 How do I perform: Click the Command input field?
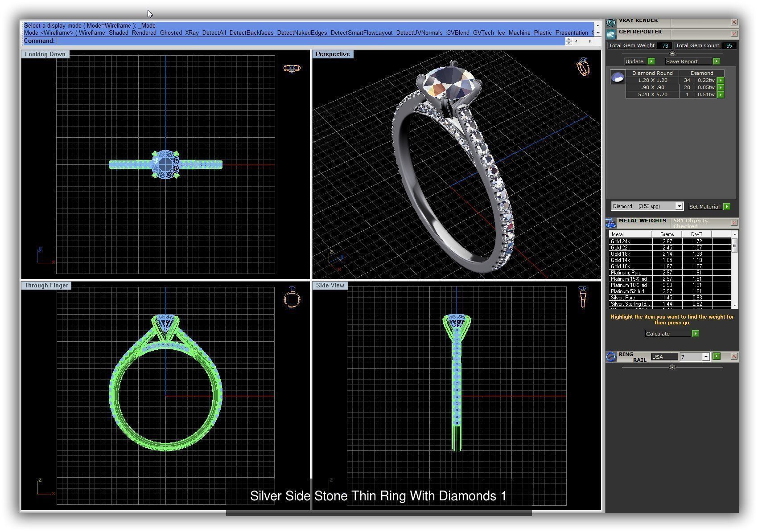311,41
